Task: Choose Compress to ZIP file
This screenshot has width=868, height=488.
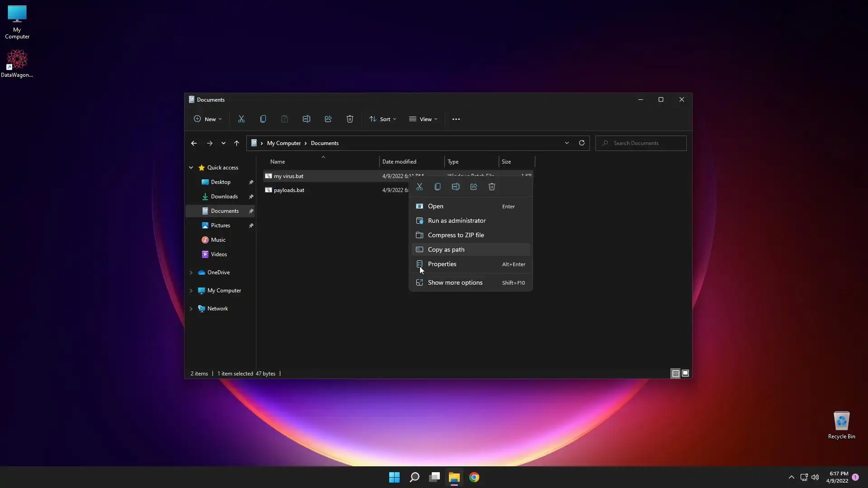Action: [456, 235]
